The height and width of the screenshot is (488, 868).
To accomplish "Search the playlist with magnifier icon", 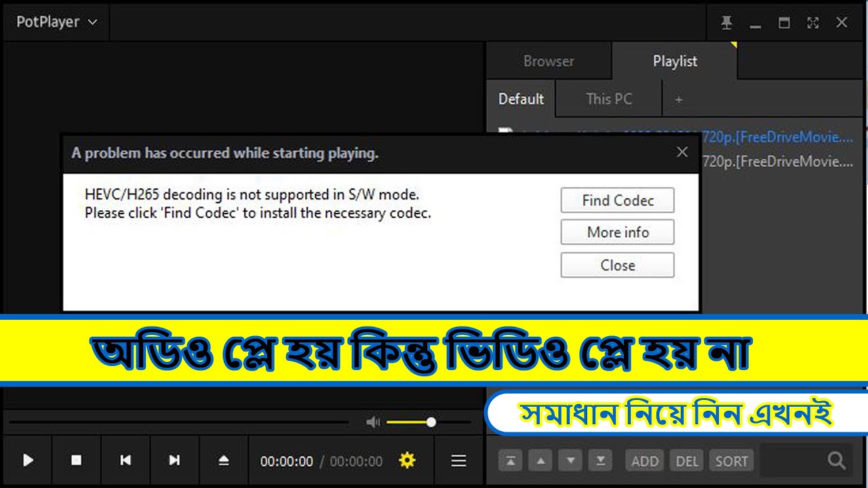I will (836, 461).
